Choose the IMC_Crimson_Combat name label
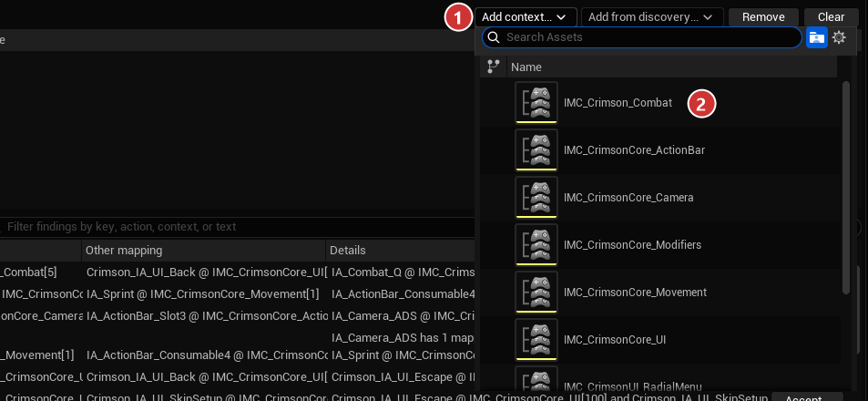The width and height of the screenshot is (868, 401). (x=618, y=102)
